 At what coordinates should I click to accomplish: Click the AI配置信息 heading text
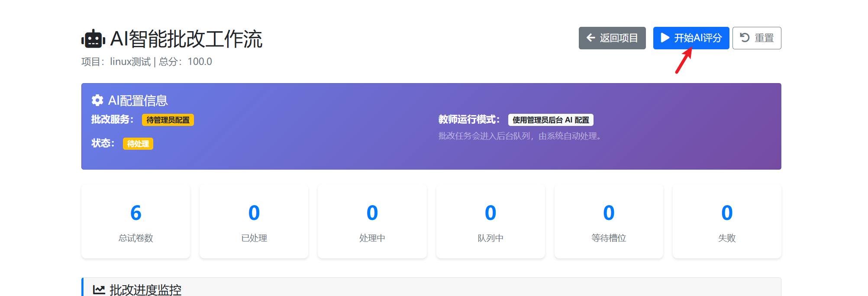coord(138,100)
